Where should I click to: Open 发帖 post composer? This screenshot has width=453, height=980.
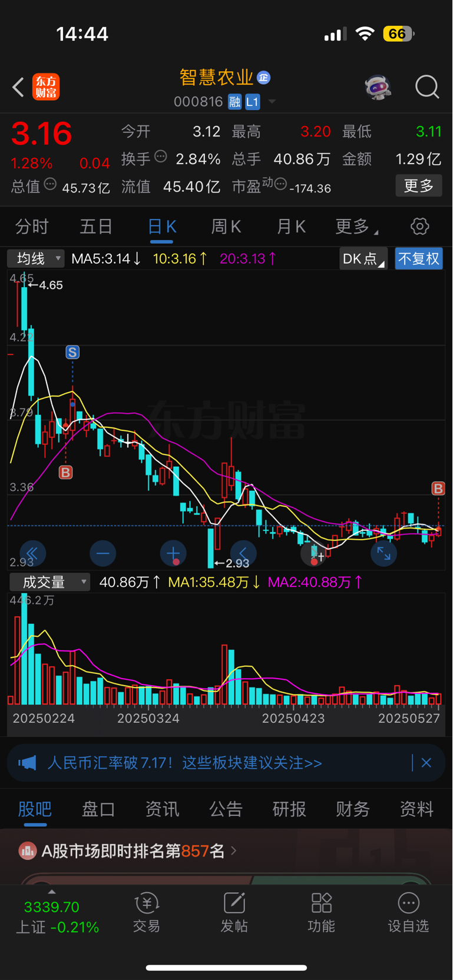click(234, 912)
